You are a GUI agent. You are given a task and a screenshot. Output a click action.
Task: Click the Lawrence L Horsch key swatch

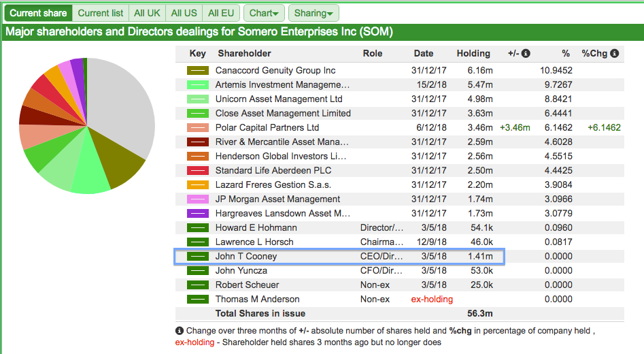coord(198,242)
